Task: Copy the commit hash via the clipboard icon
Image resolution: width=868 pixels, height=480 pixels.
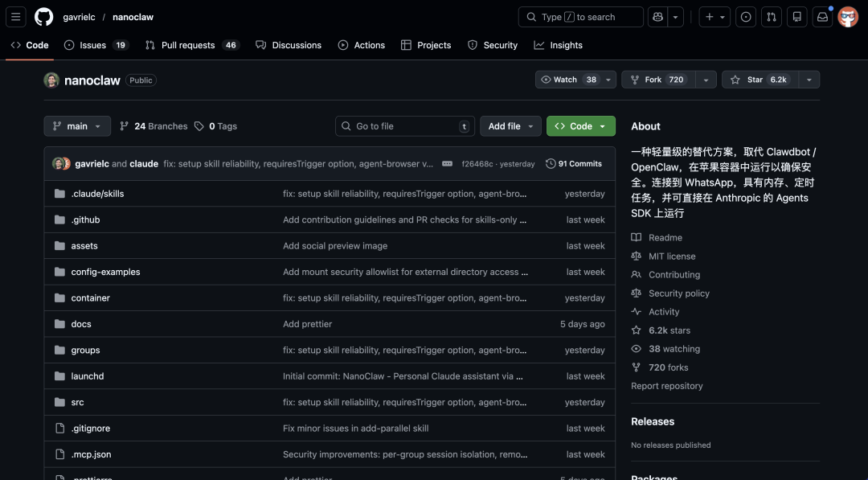Action: 447,163
